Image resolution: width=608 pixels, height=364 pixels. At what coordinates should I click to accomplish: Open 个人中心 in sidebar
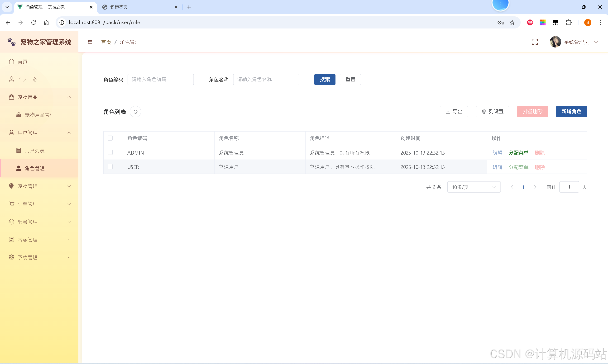coord(39,79)
